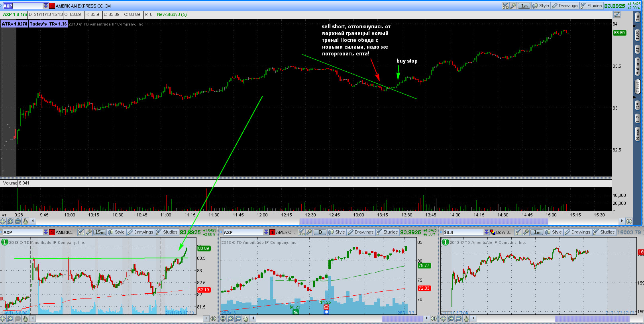Screen dimensions: 644x324
Task: Click AXP symbol input field on main chart
Action: (x=26, y=6)
